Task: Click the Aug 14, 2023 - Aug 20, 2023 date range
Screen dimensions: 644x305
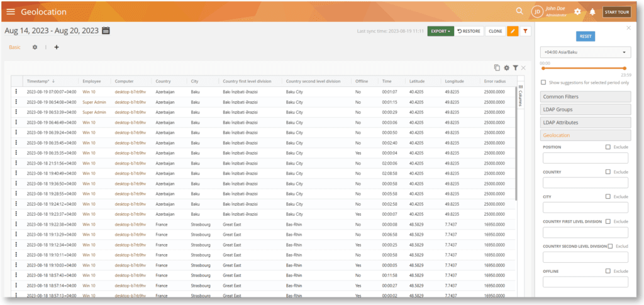Action: [52, 30]
